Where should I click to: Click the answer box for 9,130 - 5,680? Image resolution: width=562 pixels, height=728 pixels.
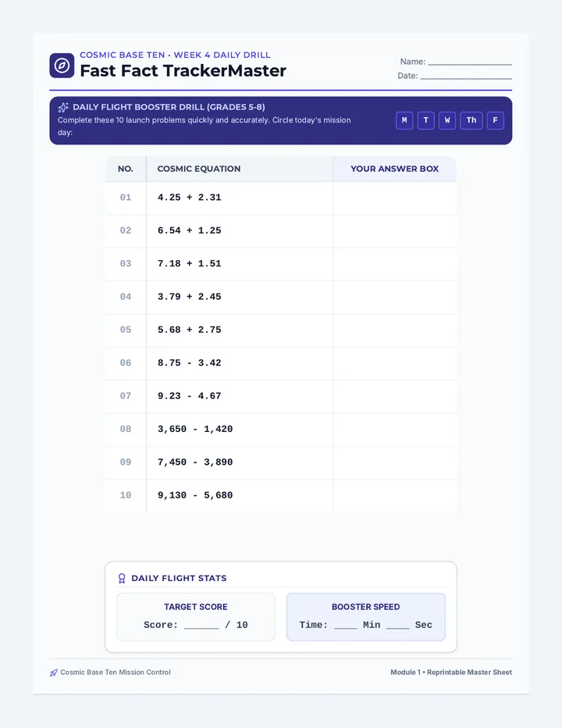click(394, 496)
